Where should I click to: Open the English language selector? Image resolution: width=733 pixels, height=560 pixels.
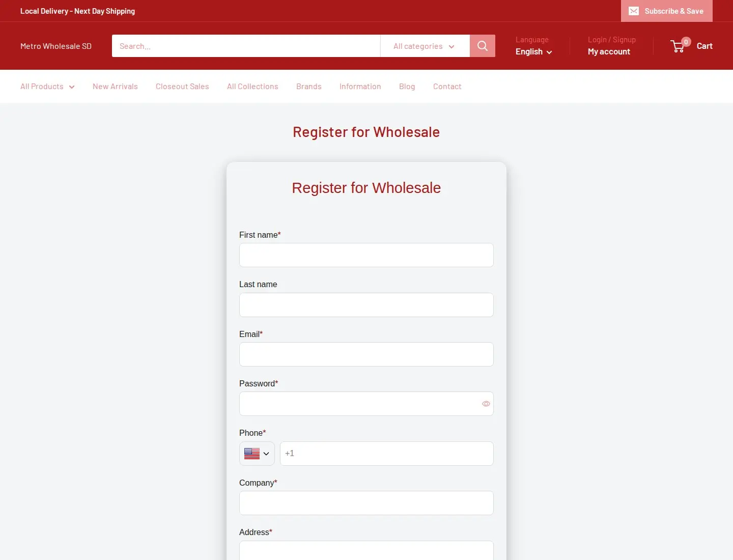533,52
